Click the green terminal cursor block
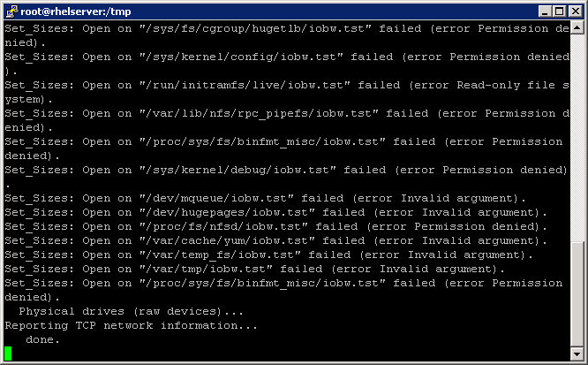 pos(8,354)
